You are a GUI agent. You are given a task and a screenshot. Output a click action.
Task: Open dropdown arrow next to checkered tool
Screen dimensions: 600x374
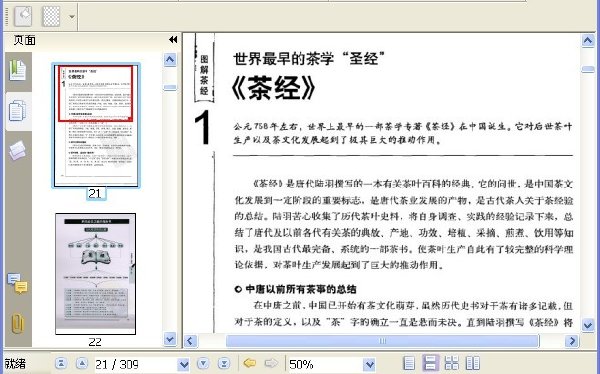(72, 16)
